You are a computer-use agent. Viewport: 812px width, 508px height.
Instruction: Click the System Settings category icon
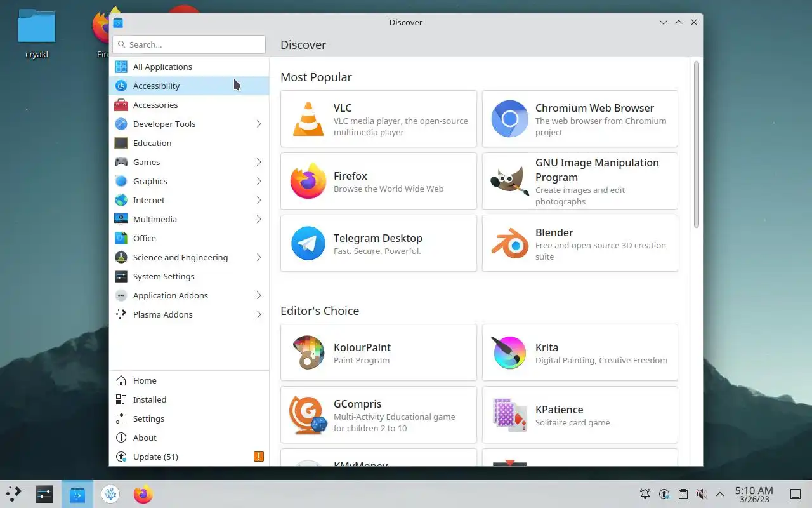[x=121, y=276]
